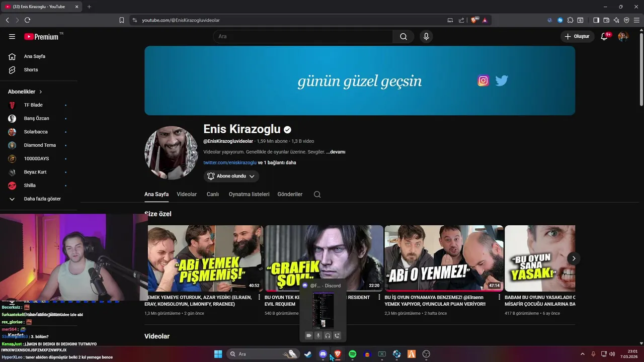Open the YouTube hamburger guide menu
The width and height of the screenshot is (644, 362).
pyautogui.click(x=12, y=37)
